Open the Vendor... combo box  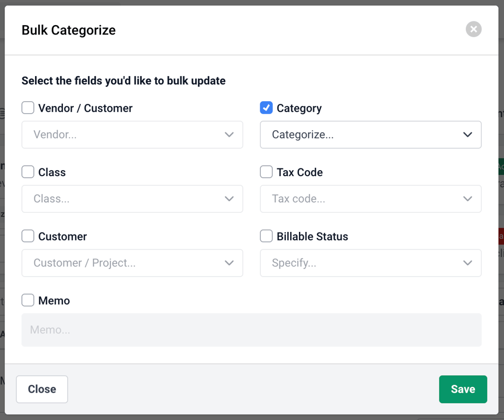(132, 135)
